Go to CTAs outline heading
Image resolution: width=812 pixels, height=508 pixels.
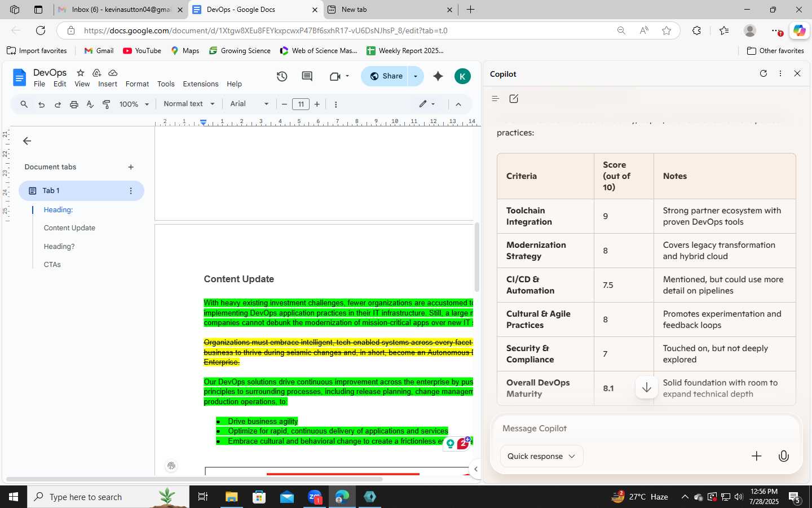tap(52, 265)
